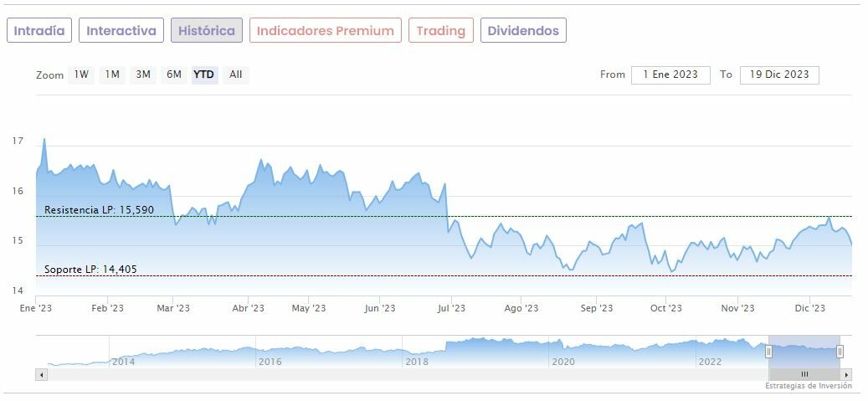This screenshot has height=401, width=868.
Task: Click the scrollbar right arrow button
Action: coord(846,374)
